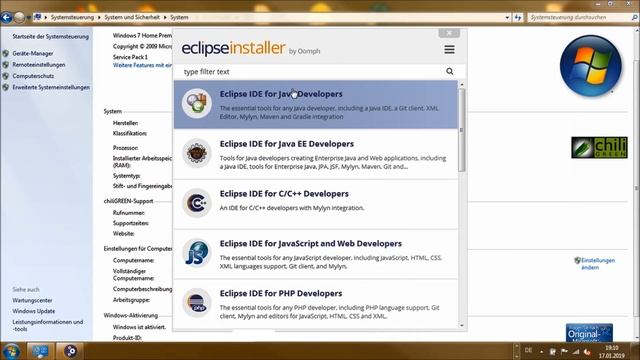Click the installer list scroll down arrow

point(462,325)
